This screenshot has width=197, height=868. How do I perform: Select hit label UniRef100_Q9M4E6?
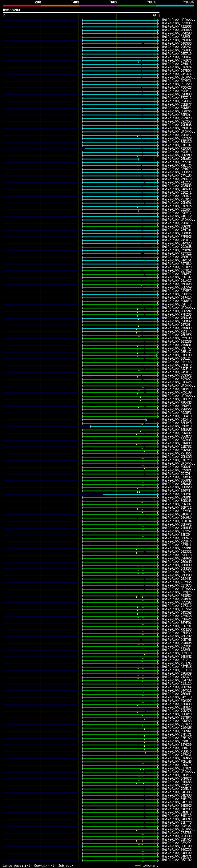[176, 223]
